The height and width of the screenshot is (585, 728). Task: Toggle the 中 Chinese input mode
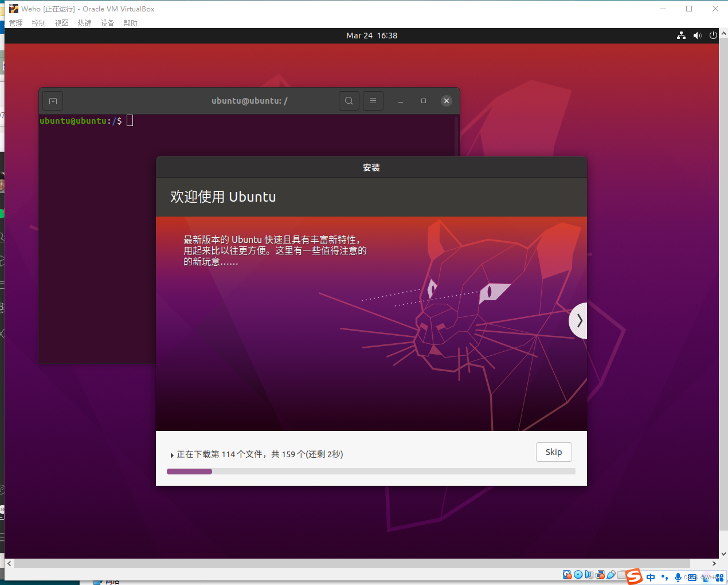651,577
